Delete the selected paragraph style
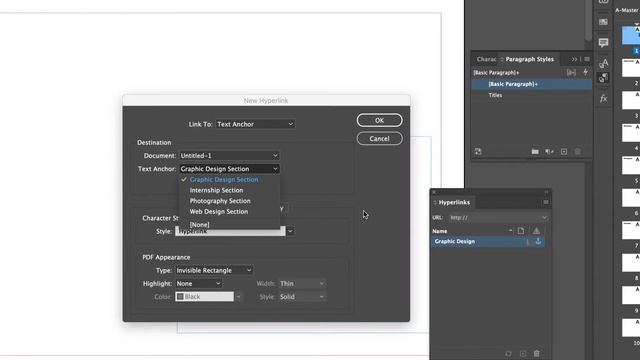640x360 pixels. coord(578,152)
